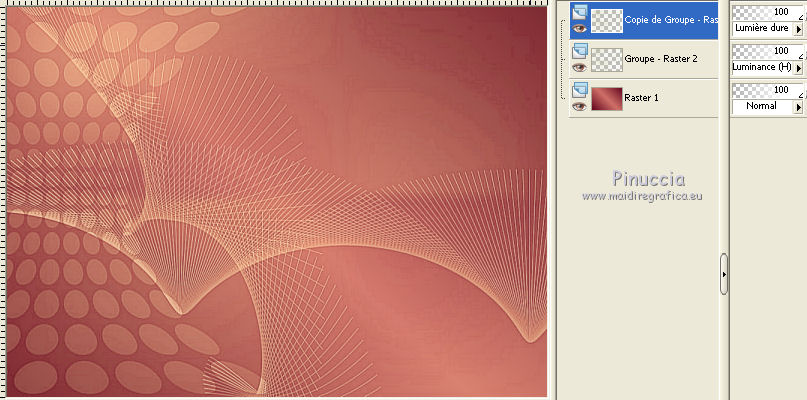Select the Copie de Groupe layer thumbnail
This screenshot has height=400, width=807.
coord(607,21)
